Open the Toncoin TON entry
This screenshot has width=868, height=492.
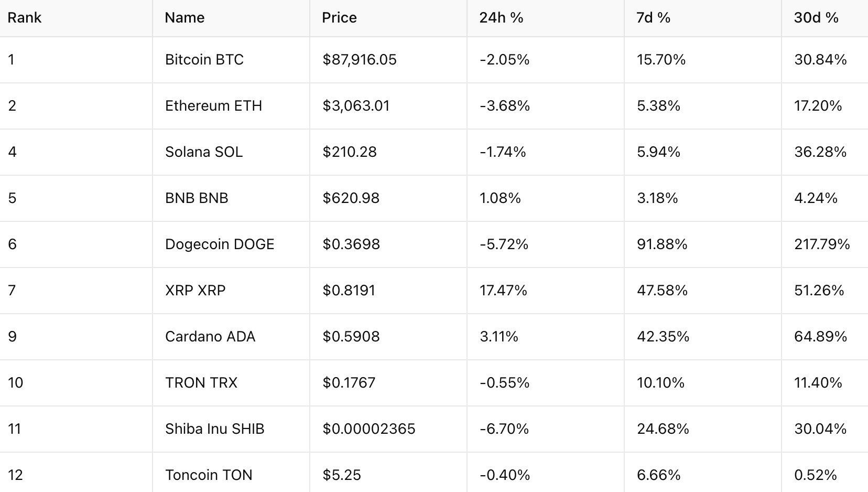click(x=209, y=475)
